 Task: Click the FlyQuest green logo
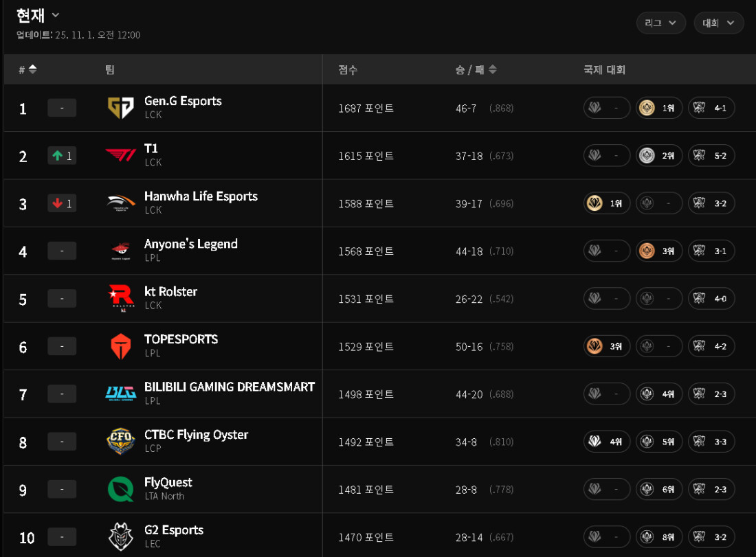pyautogui.click(x=121, y=490)
